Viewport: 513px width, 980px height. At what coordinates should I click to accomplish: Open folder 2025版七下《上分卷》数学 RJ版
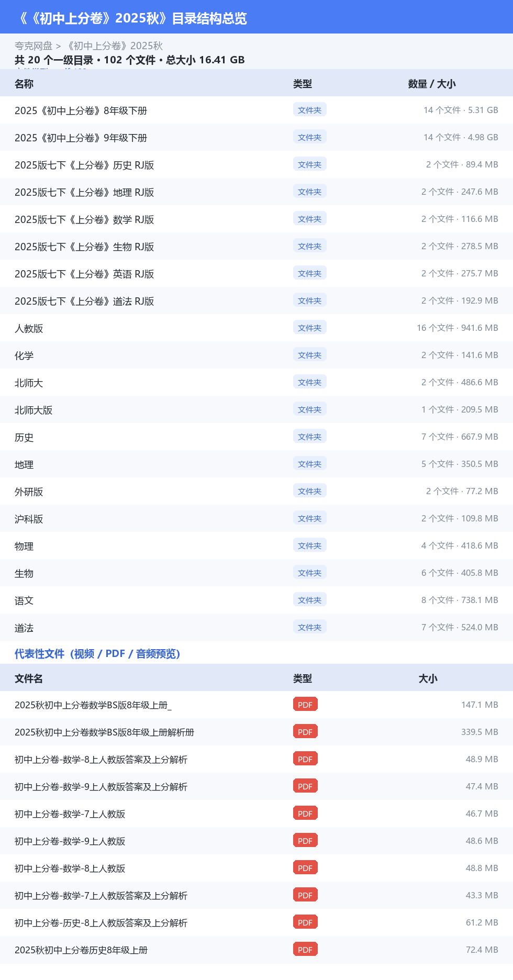coord(84,219)
